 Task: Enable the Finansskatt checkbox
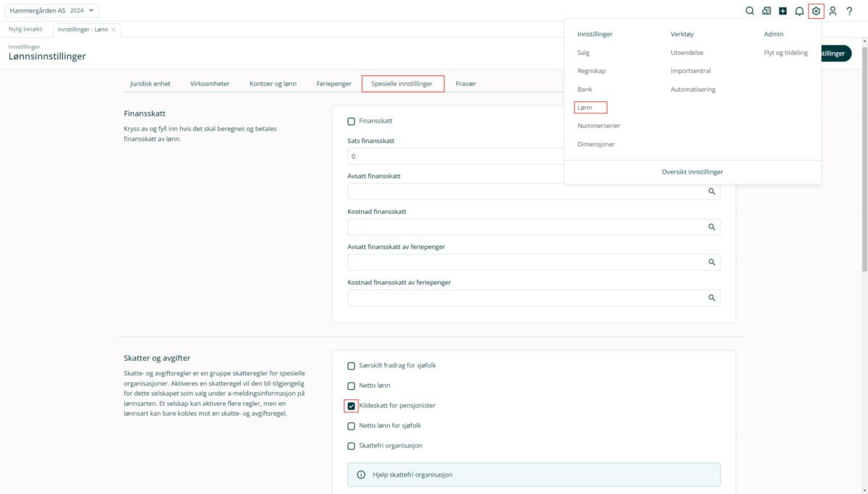(x=352, y=122)
